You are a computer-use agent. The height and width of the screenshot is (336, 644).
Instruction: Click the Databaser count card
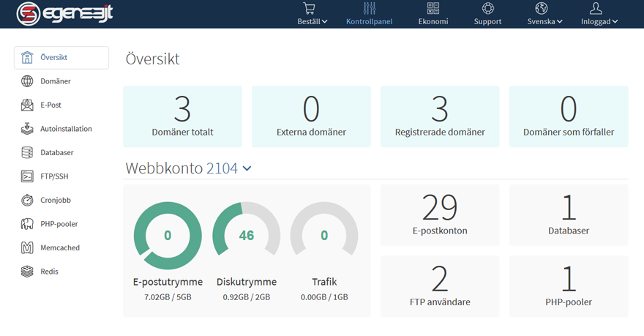click(569, 215)
